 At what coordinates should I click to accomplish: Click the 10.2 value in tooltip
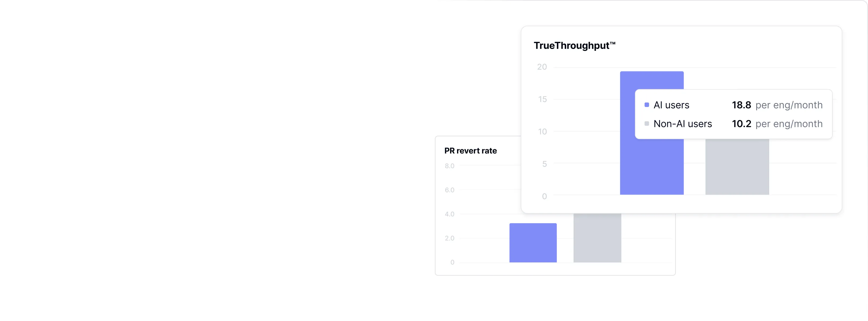click(741, 124)
